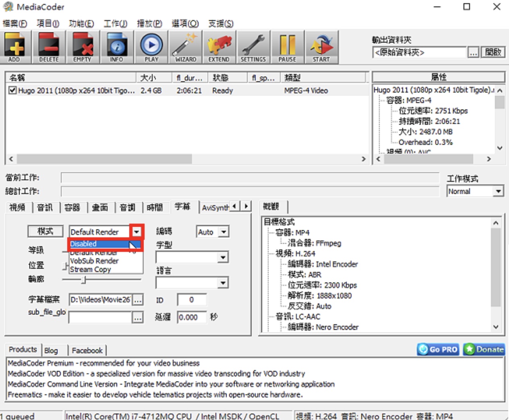509x420 pixels.
Task: Open the SETTINGS wrench icon
Action: 253,47
